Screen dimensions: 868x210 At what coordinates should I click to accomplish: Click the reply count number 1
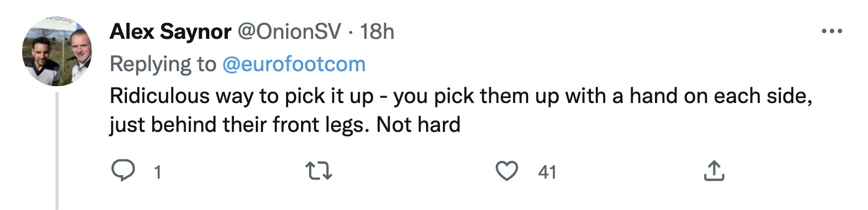point(157,172)
